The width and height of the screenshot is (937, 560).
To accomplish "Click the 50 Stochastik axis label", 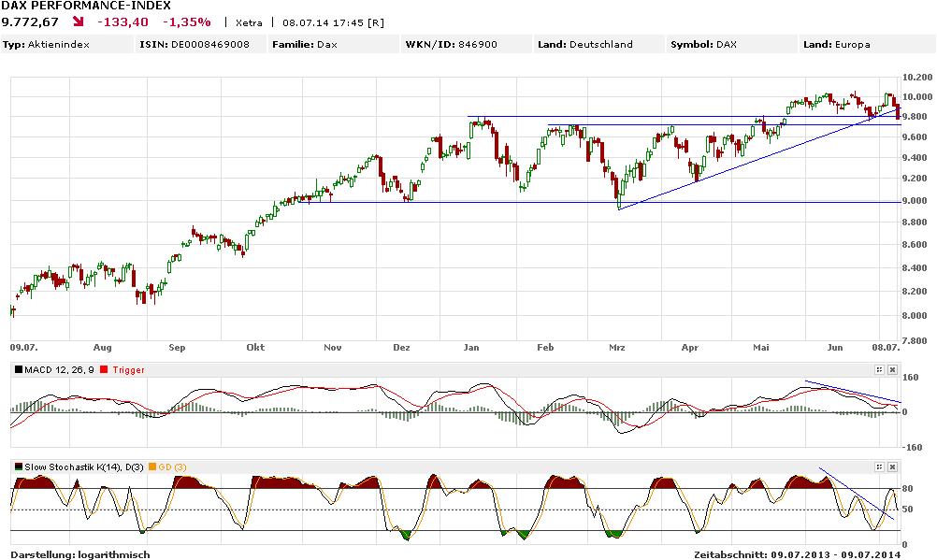I will tap(908, 510).
